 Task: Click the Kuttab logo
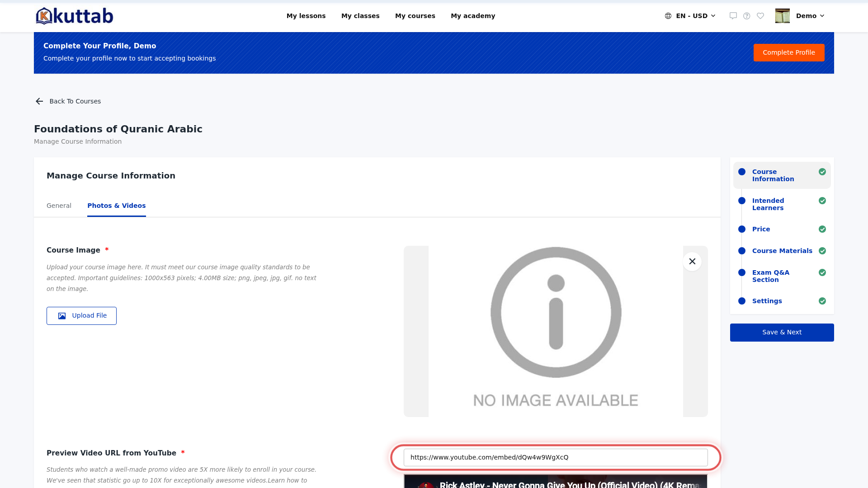75,16
